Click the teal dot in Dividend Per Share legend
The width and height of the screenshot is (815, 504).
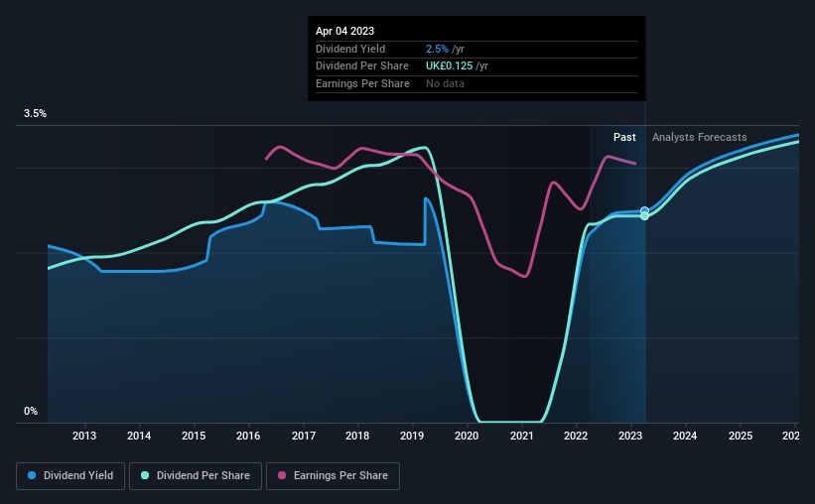pyautogui.click(x=145, y=475)
